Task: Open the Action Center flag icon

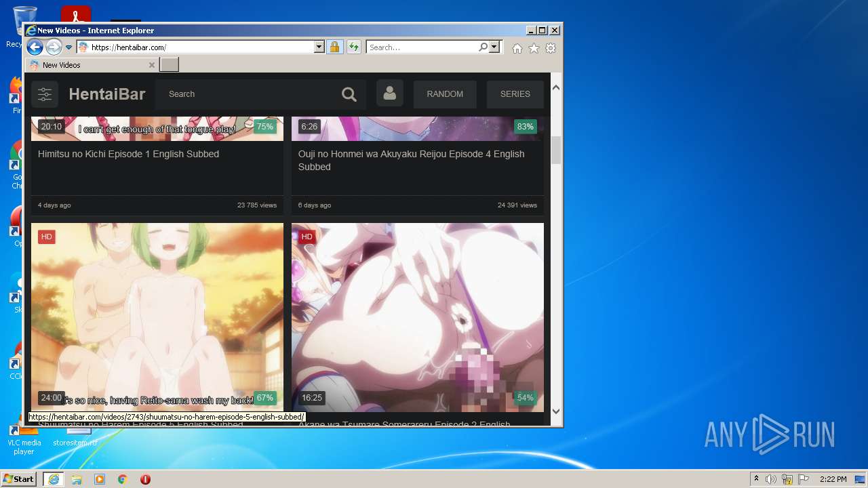Action: 804,479
